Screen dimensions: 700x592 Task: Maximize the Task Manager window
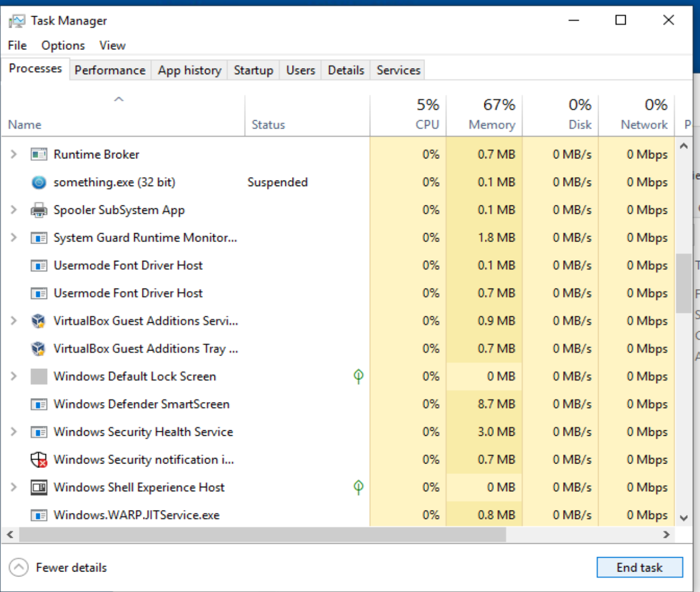621,20
